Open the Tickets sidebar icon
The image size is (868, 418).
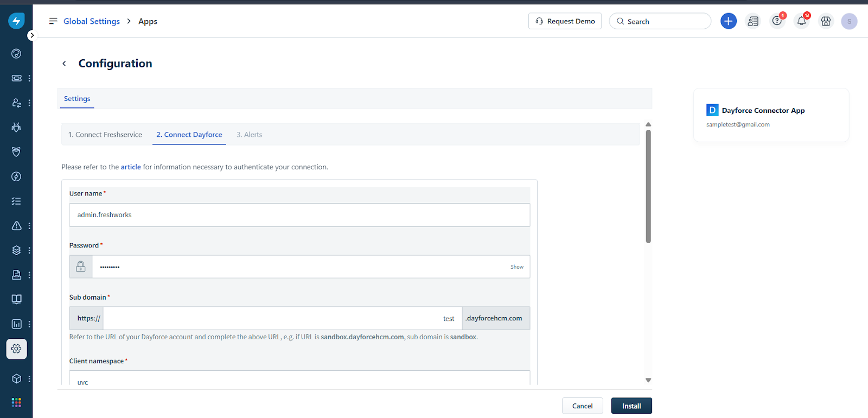[x=16, y=78]
